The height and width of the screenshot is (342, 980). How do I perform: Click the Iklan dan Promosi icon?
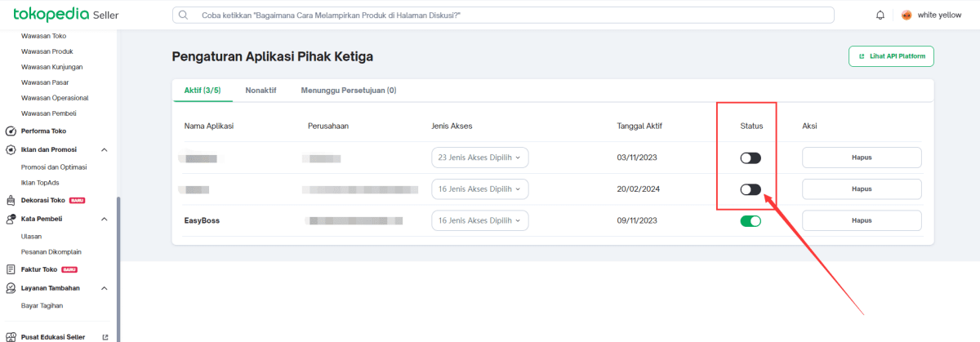click(x=11, y=149)
